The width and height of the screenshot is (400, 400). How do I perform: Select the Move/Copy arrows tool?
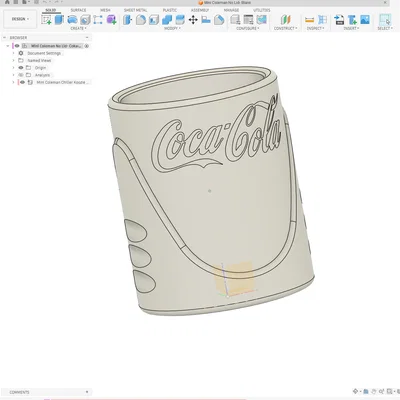(193, 20)
